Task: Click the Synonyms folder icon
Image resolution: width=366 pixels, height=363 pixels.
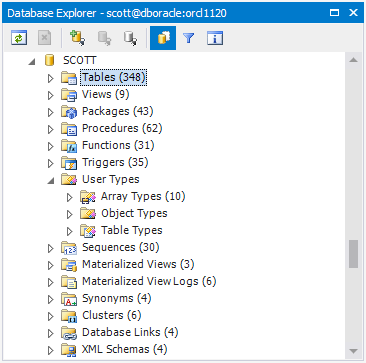Action: tap(69, 299)
